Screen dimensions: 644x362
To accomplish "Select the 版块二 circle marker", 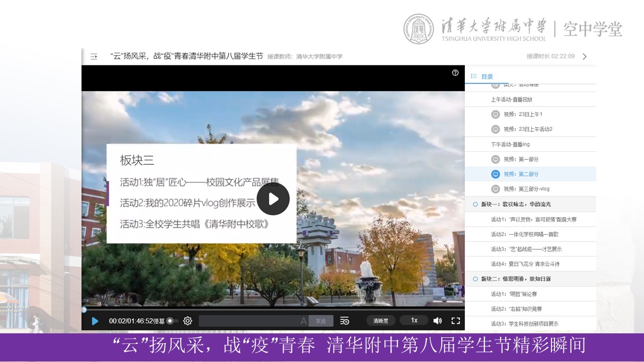I will (x=475, y=279).
